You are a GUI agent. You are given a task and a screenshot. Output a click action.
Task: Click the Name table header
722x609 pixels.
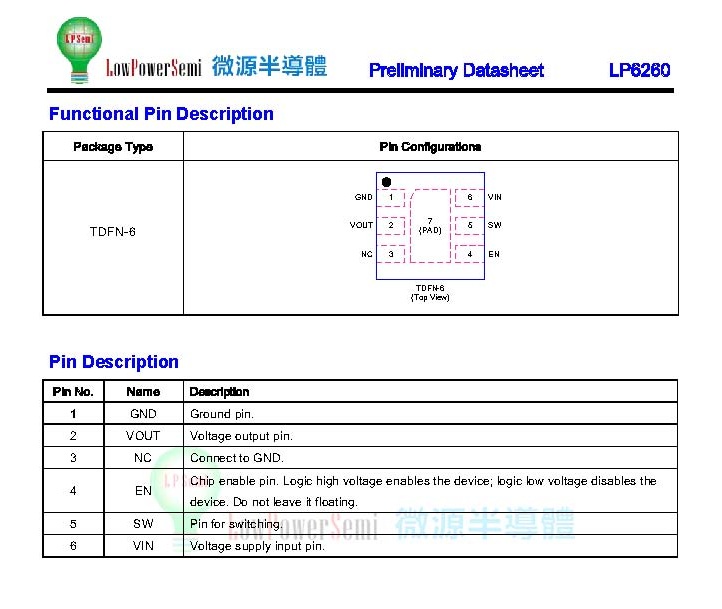click(x=143, y=392)
